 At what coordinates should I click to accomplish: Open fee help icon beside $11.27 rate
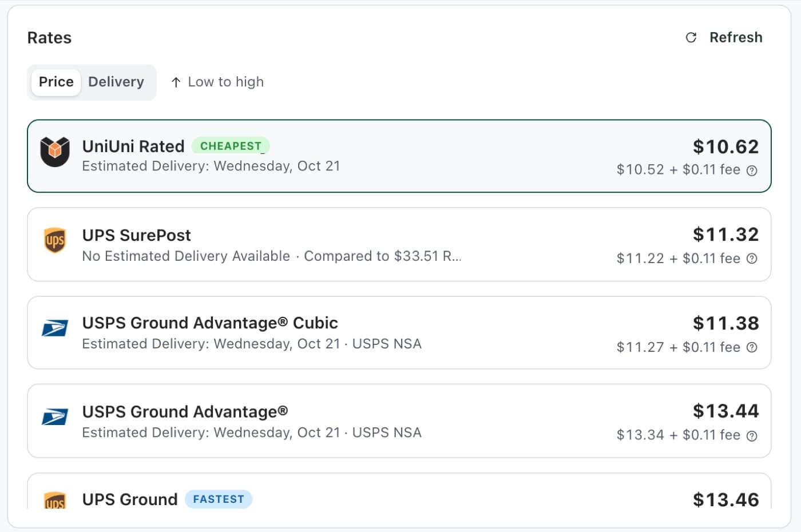752,347
